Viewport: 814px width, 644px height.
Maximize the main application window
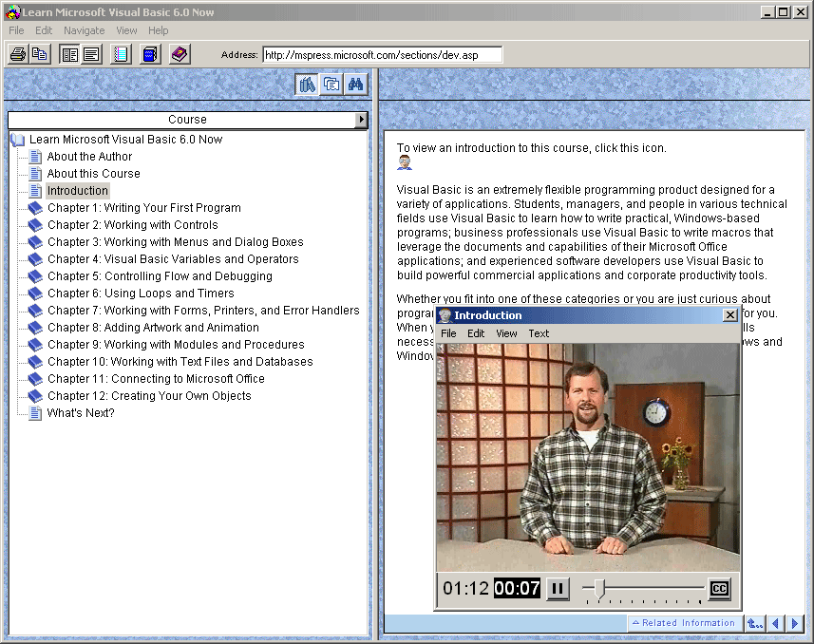[784, 12]
